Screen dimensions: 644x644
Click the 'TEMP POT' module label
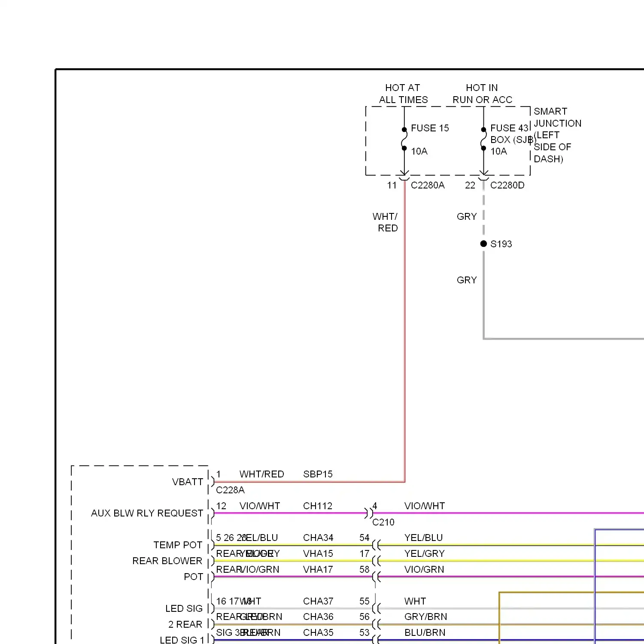(x=178, y=545)
